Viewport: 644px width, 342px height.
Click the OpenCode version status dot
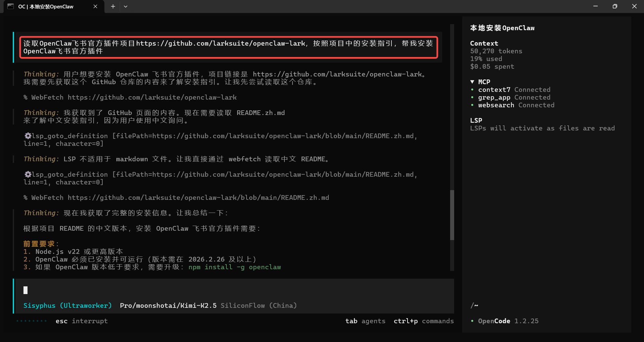[472, 321]
